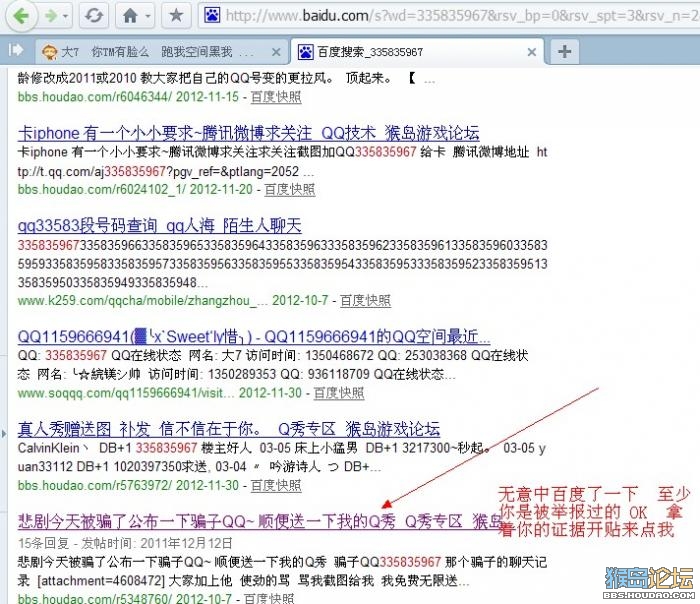Screen dimensions: 700x604
Task: Click green URL bbs.houdao.com/r6046344/ 2012-11-15
Action: [128, 97]
